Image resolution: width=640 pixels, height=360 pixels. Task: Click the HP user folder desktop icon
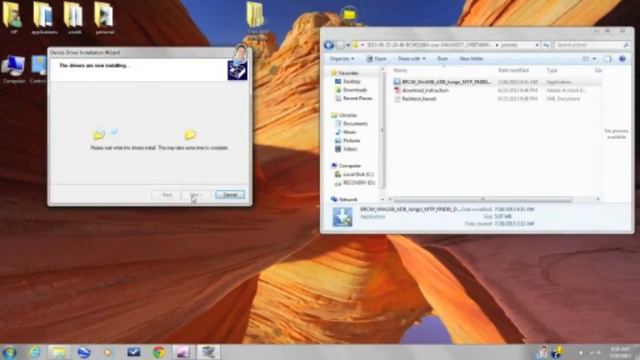(x=13, y=18)
